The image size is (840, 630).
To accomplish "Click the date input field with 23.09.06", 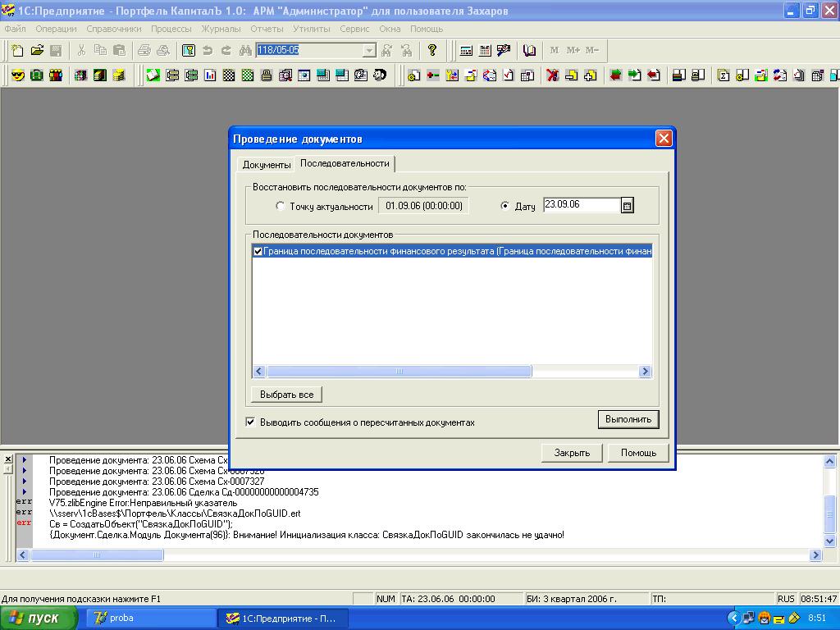I will [x=581, y=205].
